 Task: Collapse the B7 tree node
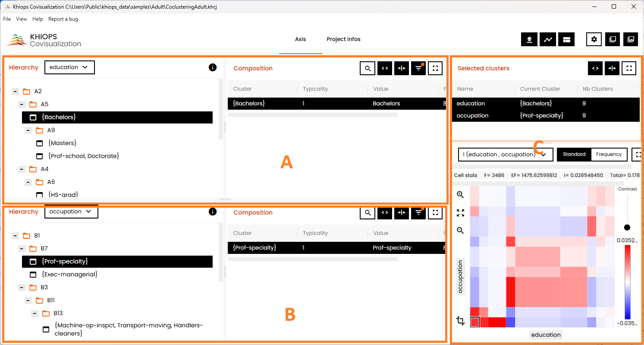pos(22,249)
